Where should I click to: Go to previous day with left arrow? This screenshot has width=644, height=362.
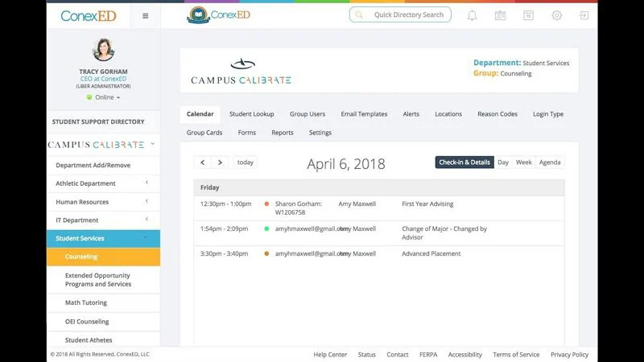pyautogui.click(x=203, y=162)
